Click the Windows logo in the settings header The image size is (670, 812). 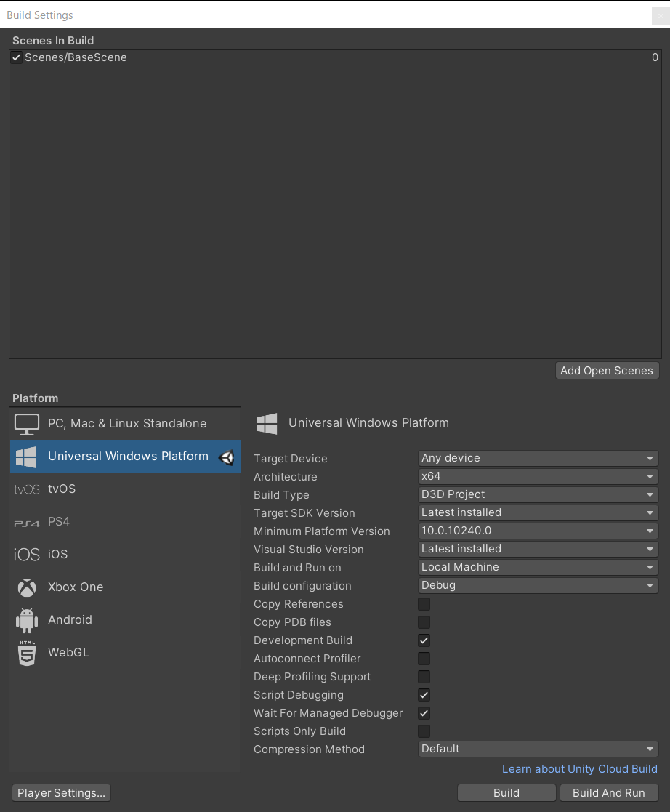point(267,424)
